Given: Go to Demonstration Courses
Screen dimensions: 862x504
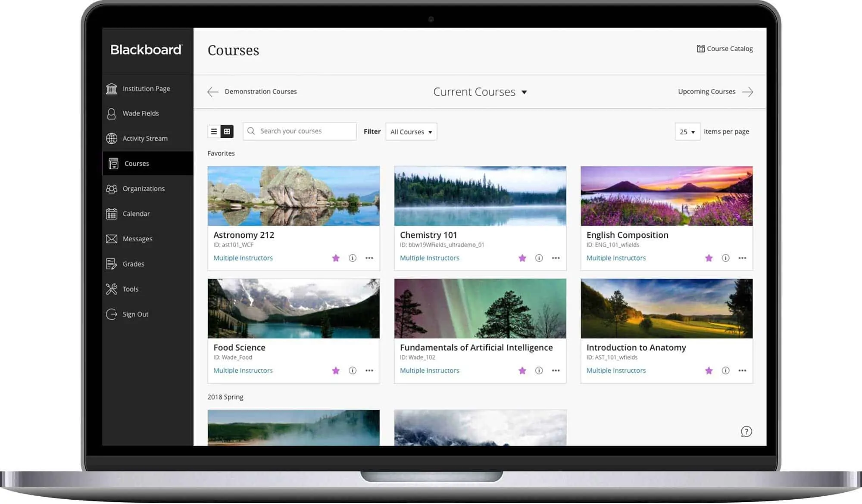Looking at the screenshot, I should 260,91.
